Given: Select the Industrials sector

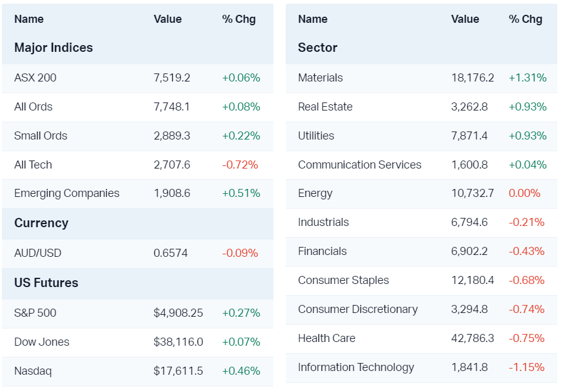Looking at the screenshot, I should [323, 222].
